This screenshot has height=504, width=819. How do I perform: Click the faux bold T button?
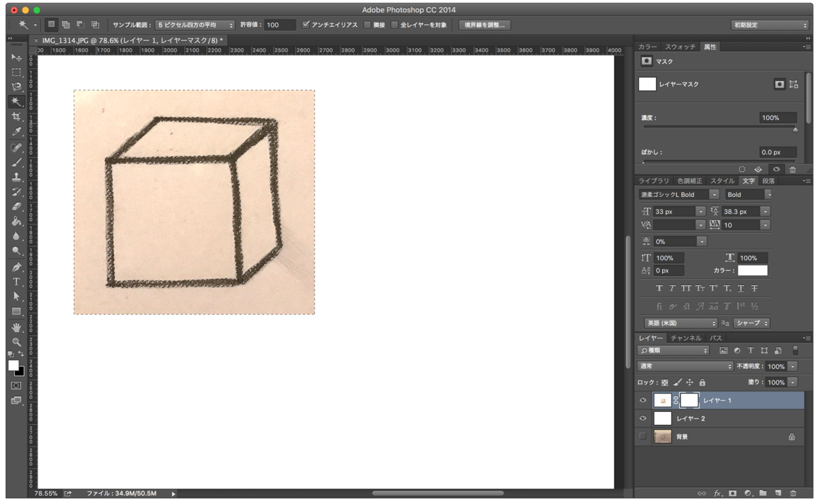659,288
